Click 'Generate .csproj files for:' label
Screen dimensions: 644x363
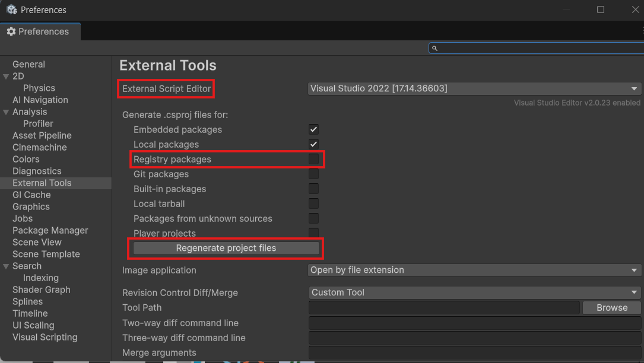175,115
